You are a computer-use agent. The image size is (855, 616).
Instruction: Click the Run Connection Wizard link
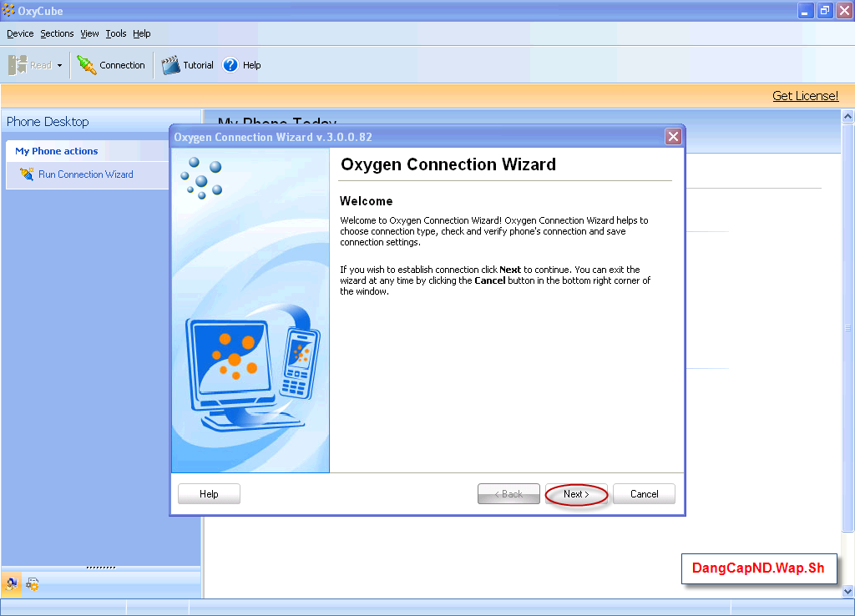[x=86, y=174]
